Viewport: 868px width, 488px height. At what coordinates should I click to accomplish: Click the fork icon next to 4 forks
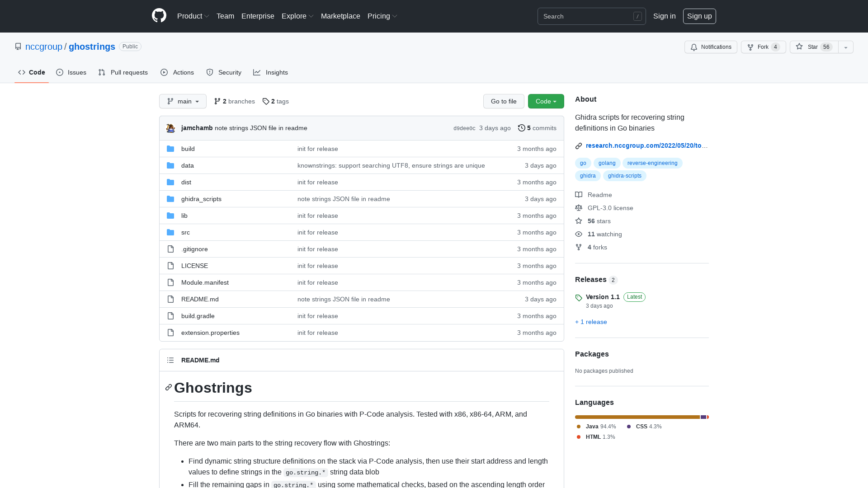[579, 247]
